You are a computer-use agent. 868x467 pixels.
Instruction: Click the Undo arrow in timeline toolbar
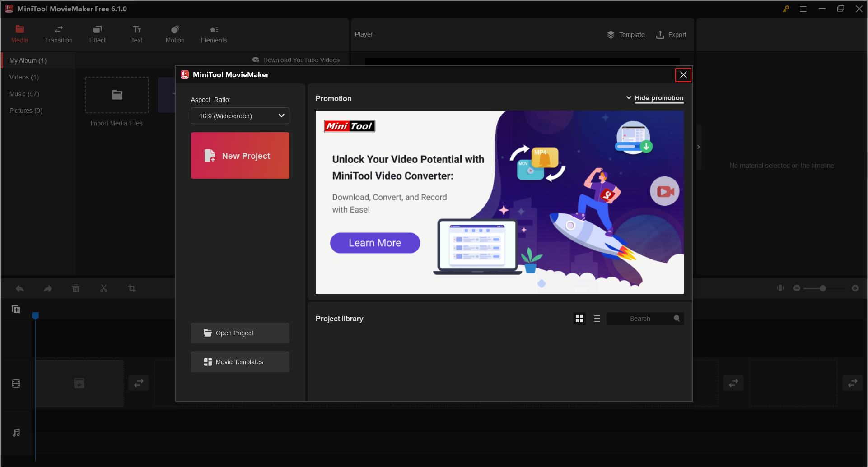click(20, 288)
